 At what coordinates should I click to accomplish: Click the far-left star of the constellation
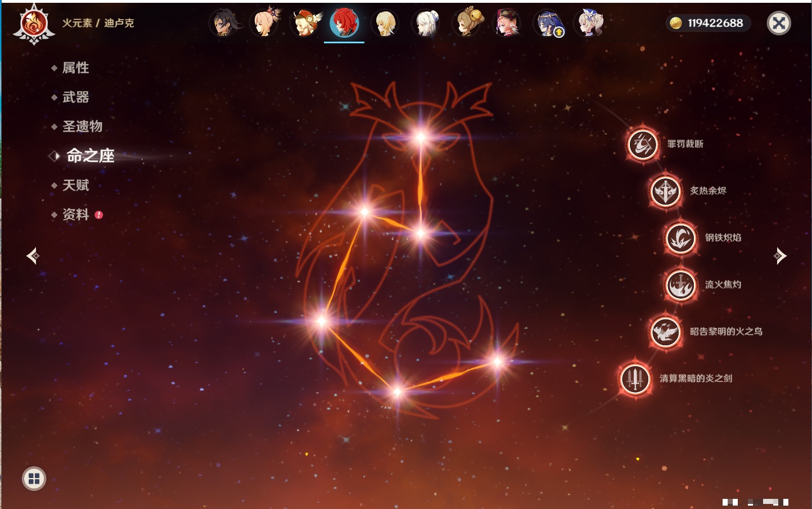322,321
